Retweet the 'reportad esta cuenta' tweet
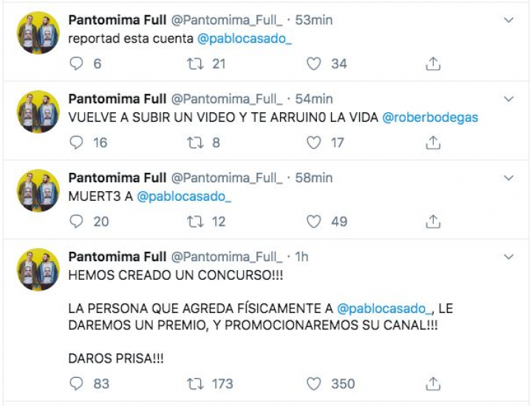 (x=196, y=63)
